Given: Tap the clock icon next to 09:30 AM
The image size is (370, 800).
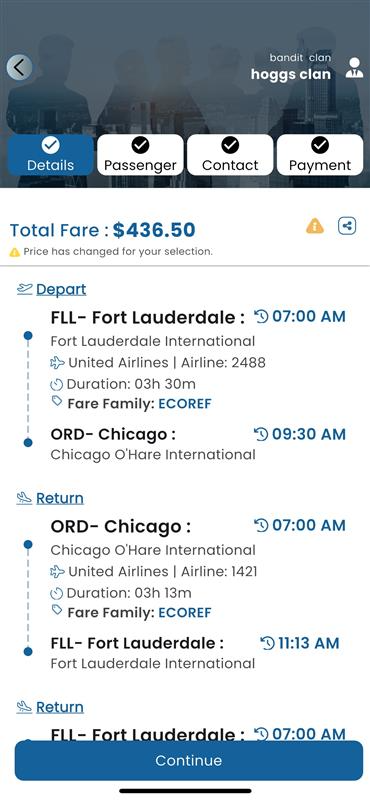Looking at the screenshot, I should point(261,434).
